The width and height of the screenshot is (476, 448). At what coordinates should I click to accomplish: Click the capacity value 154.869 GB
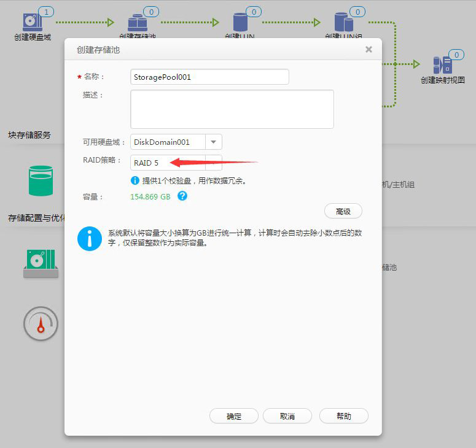click(x=150, y=197)
